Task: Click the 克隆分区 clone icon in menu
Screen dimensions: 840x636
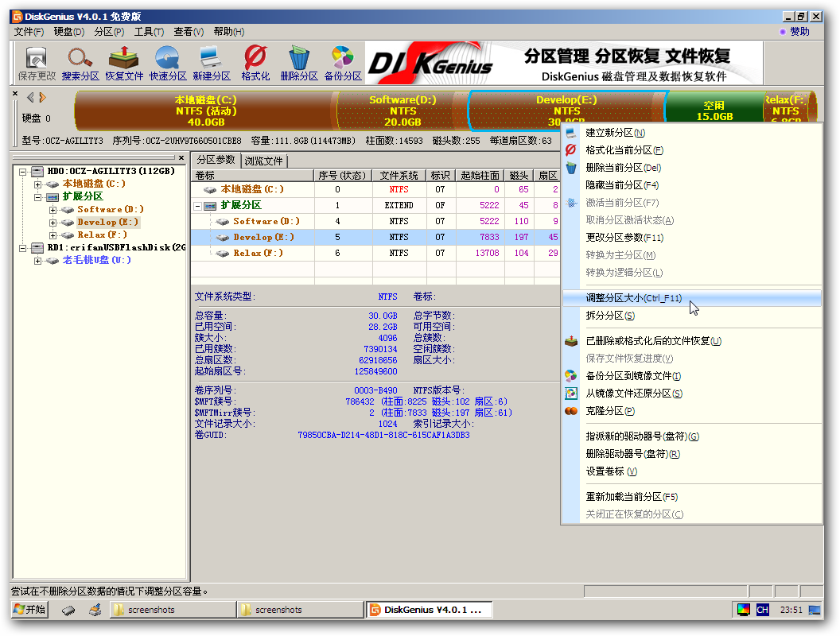Action: coord(571,411)
